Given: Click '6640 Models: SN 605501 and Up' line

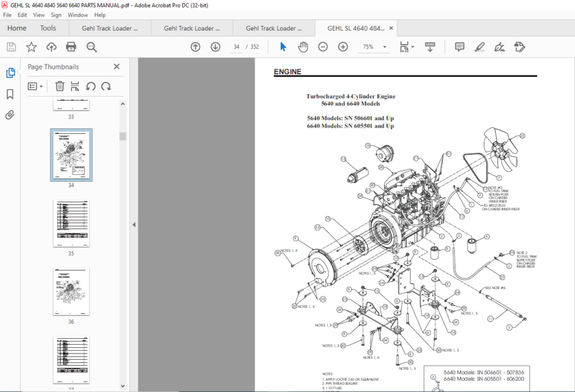Looking at the screenshot, I should 350,126.
